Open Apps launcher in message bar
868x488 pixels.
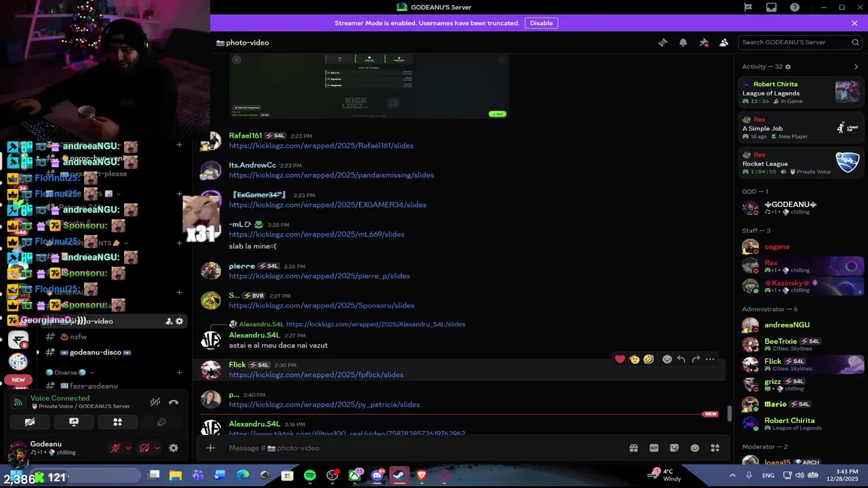tap(715, 448)
